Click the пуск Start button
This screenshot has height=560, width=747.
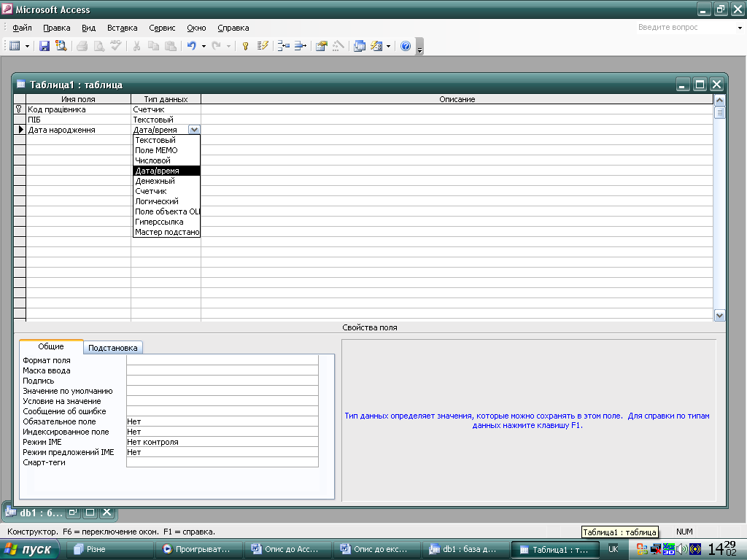pyautogui.click(x=29, y=550)
